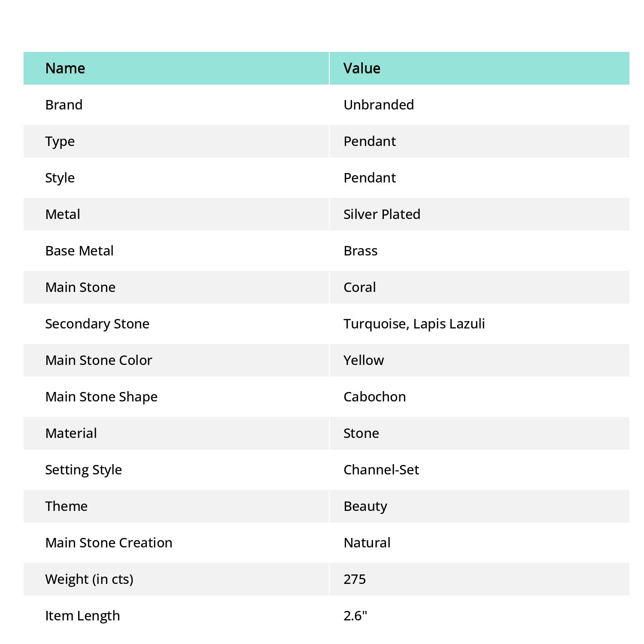Select the Type row label
644x644 pixels.
pos(60,142)
